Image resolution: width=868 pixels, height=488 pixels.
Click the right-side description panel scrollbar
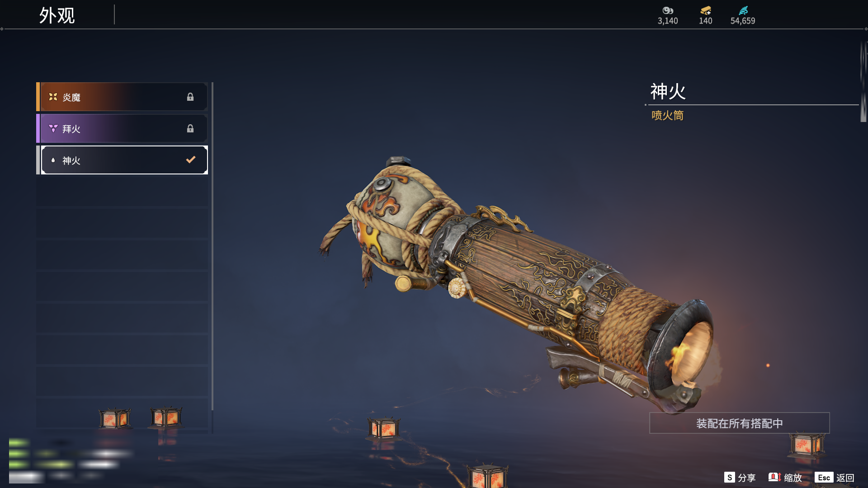(x=863, y=81)
